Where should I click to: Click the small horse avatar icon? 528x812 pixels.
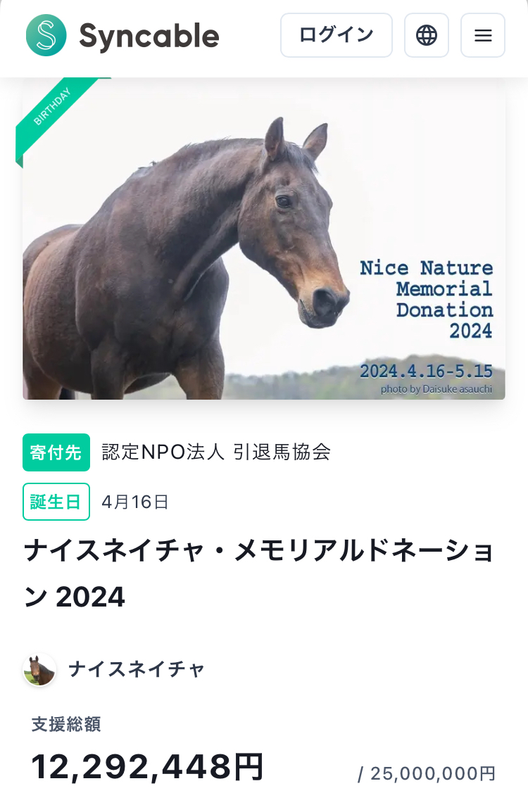[39, 670]
